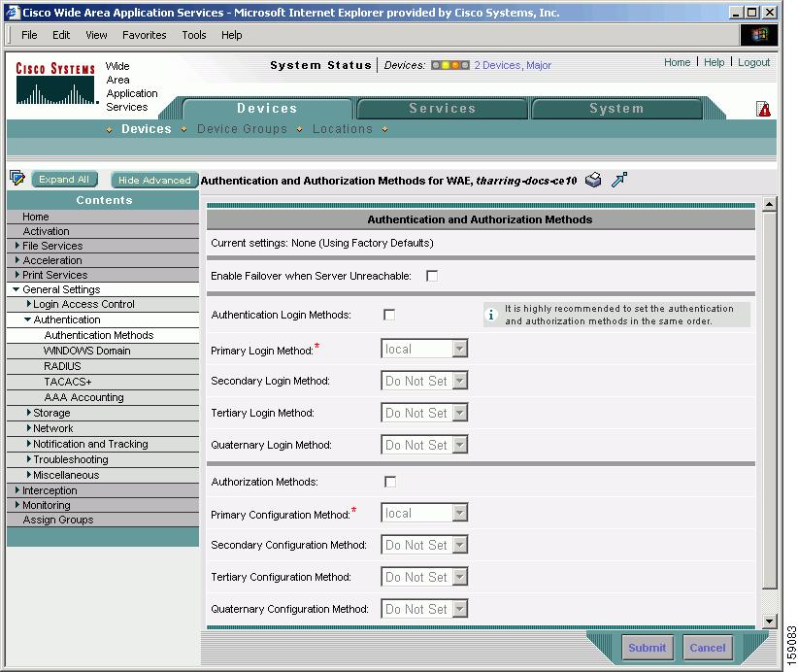Collapse the General Settings tree node
Viewport: 798px width, 672px height.
(x=17, y=289)
